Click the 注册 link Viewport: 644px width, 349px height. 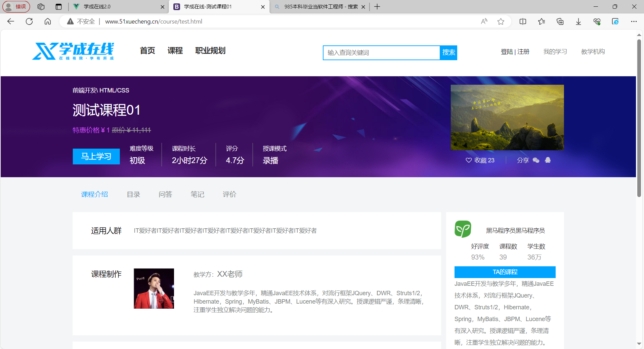[523, 52]
